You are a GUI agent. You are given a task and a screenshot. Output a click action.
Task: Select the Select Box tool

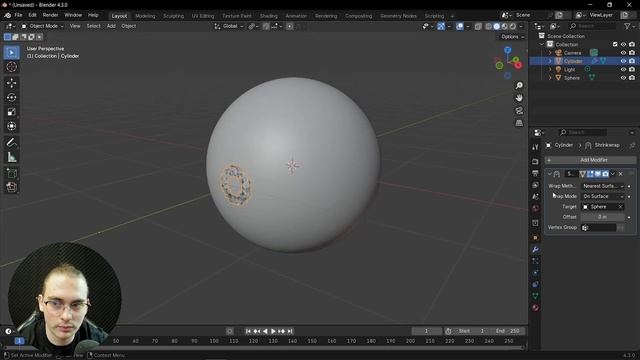pos(11,53)
